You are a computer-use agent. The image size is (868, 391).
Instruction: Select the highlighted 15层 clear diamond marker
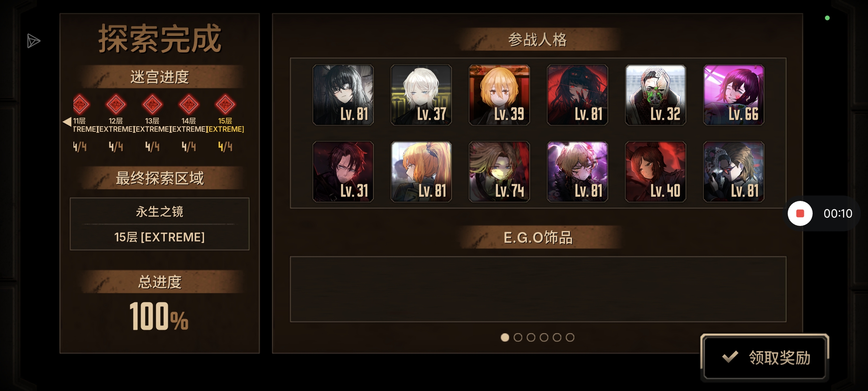225,104
